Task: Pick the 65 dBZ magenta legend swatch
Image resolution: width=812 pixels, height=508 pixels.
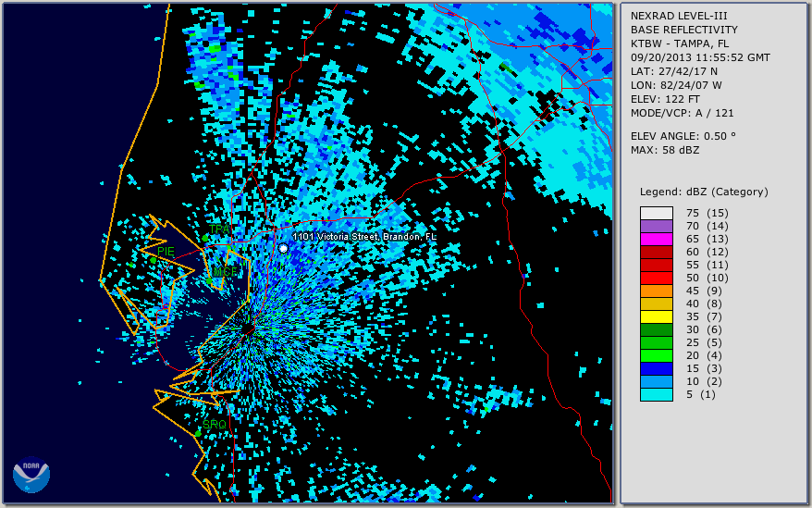Action: pos(657,239)
